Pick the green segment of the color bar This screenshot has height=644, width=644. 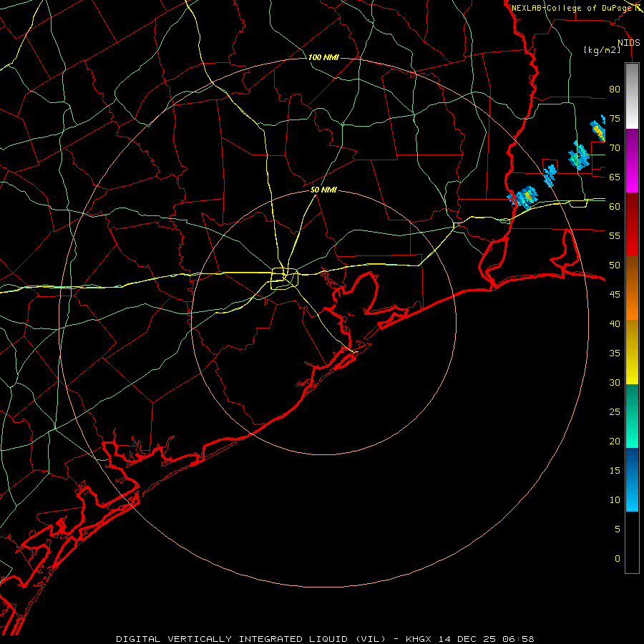[632, 416]
